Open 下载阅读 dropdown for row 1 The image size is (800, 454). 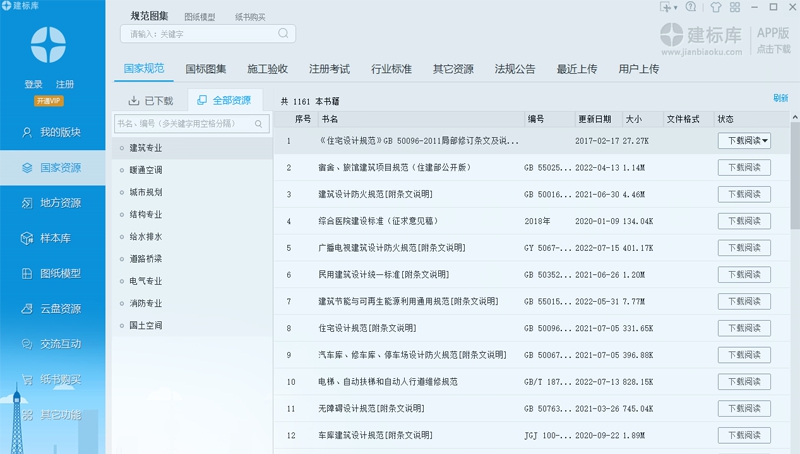click(x=766, y=141)
